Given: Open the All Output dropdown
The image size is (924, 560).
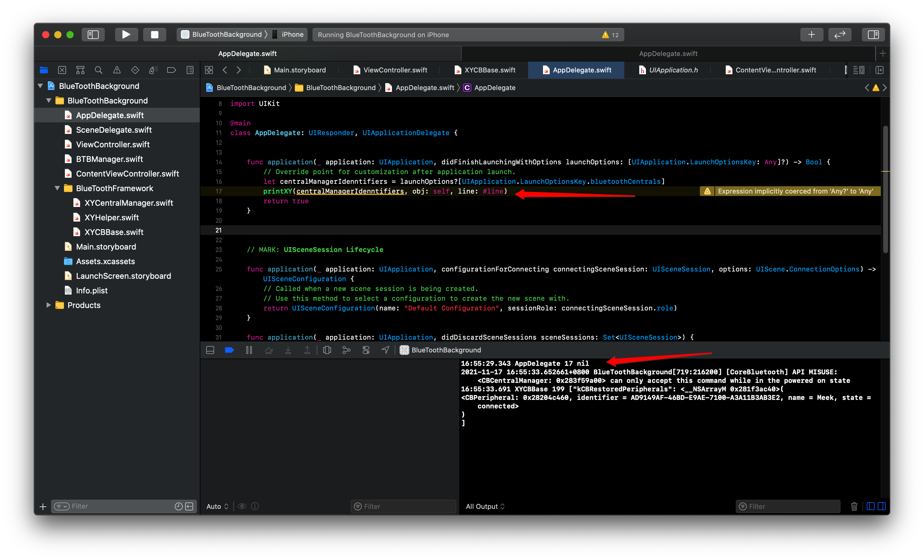Looking at the screenshot, I should pos(485,506).
